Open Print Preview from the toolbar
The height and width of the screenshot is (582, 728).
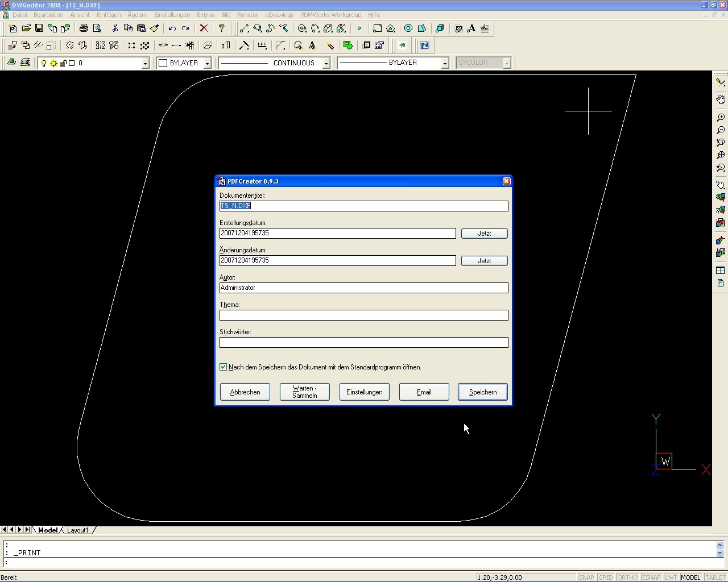click(97, 28)
